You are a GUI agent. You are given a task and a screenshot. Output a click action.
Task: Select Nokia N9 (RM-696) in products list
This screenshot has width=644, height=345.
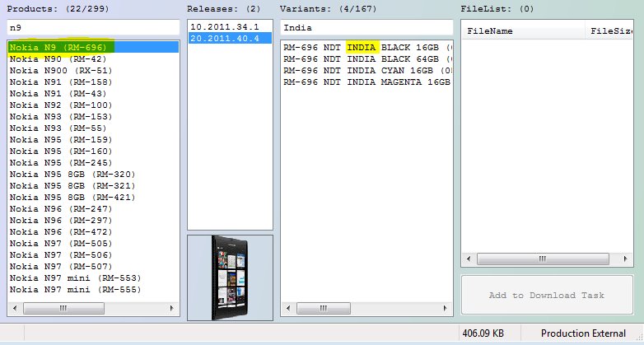pyautogui.click(x=93, y=47)
